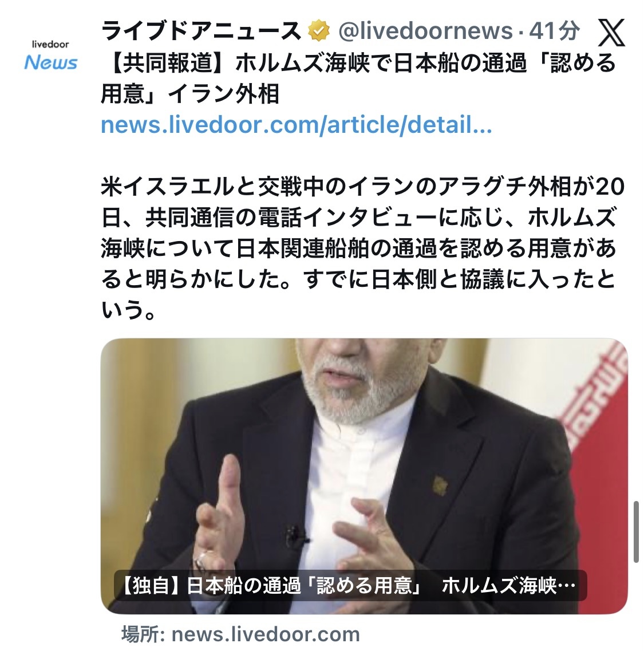Click the blue News wordmark in the avatar
Image resolution: width=644 pixels, height=651 pixels.
(50, 62)
